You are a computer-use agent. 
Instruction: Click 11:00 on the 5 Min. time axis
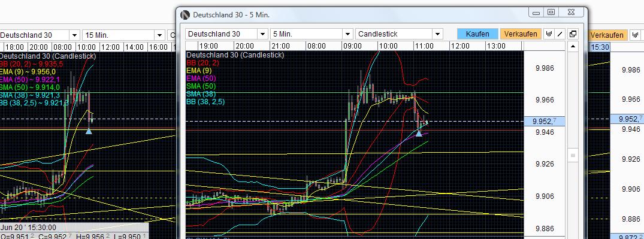[x=424, y=46]
